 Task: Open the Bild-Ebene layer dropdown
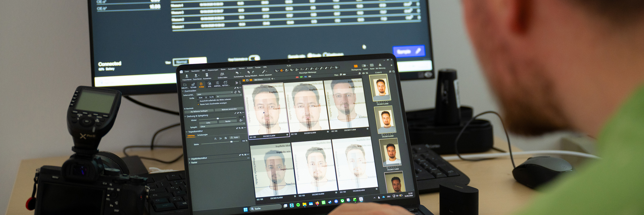(x=262, y=79)
